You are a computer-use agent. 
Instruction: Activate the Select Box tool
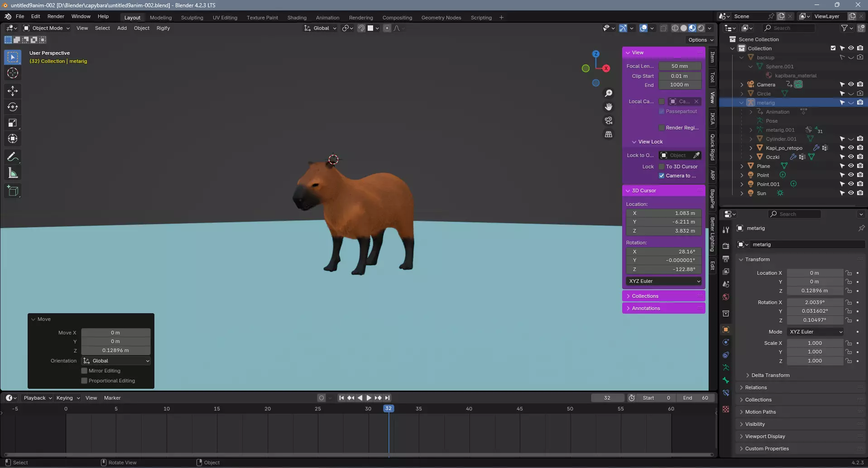pyautogui.click(x=13, y=57)
